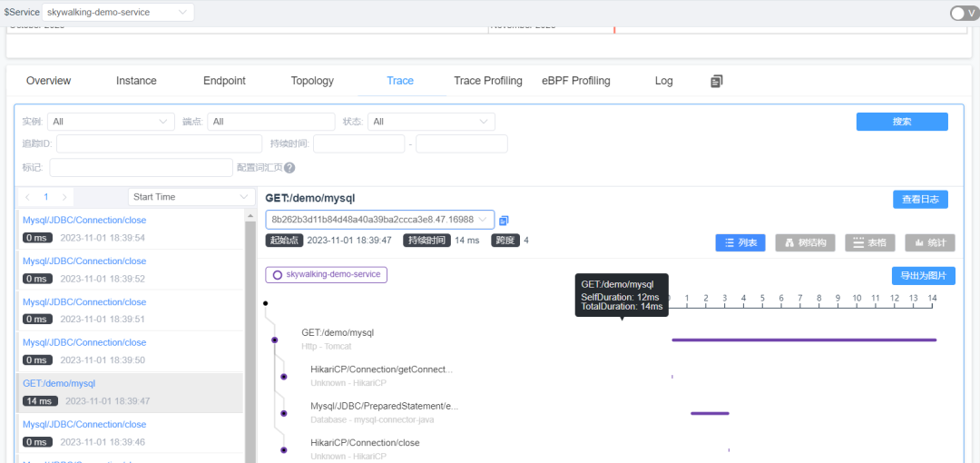Click the 配置词汇页 link text
The width and height of the screenshot is (980, 463).
click(x=260, y=168)
